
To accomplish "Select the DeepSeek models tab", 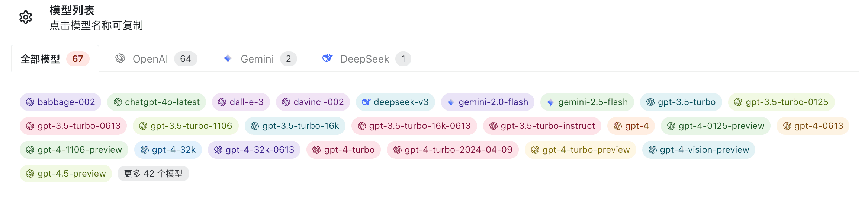I will point(364,59).
